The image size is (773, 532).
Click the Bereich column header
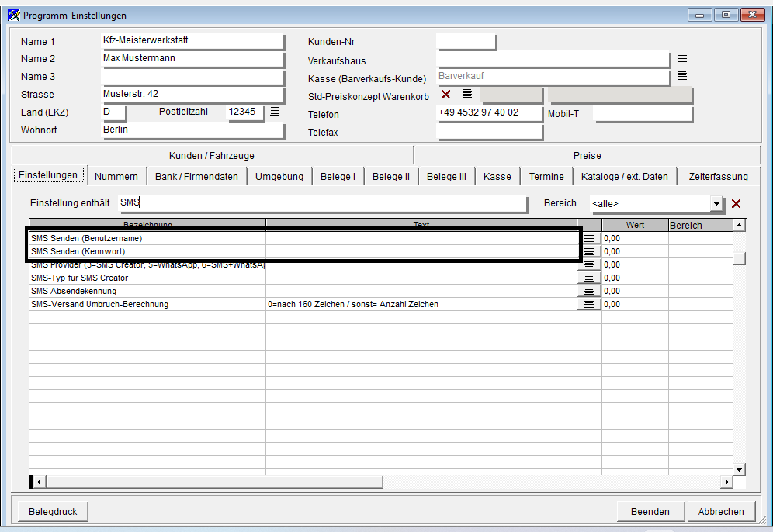pyautogui.click(x=701, y=225)
